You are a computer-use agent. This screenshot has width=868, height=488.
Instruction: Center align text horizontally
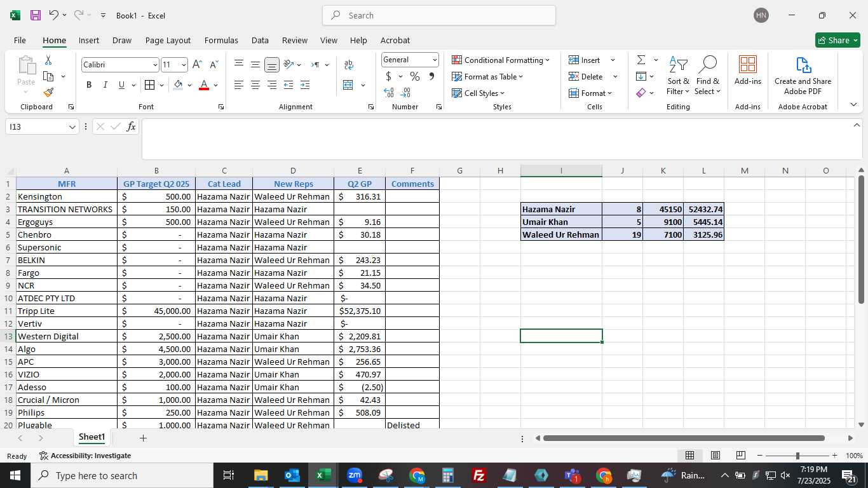(x=255, y=85)
